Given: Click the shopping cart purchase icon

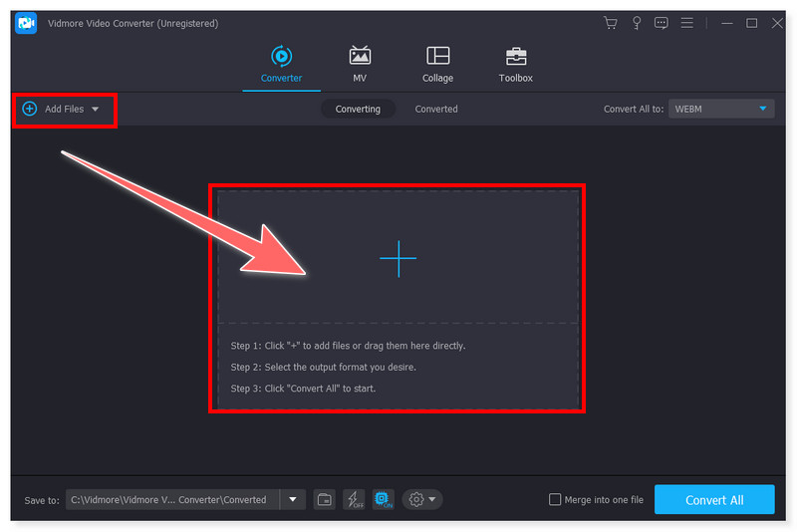Looking at the screenshot, I should tap(611, 23).
